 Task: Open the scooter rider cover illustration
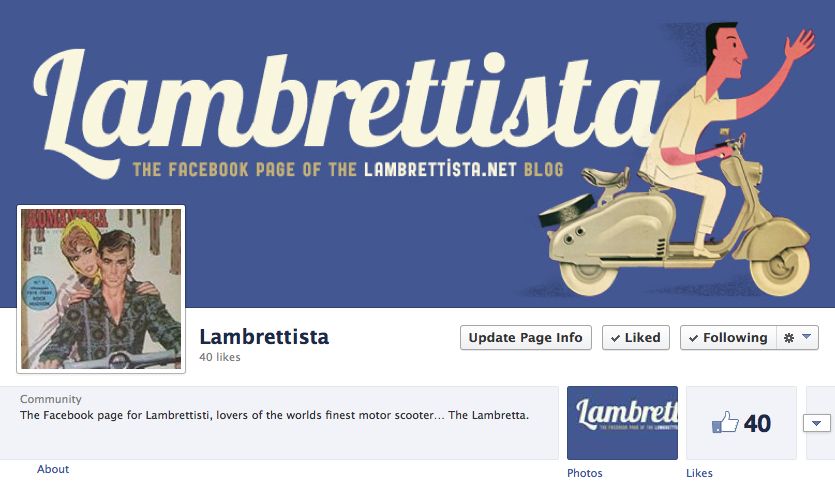[x=674, y=160]
